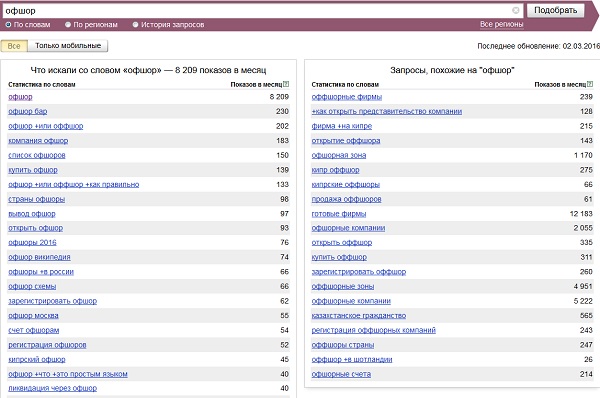600x398 pixels.
Task: Click the '4 951' count for оффшорные зоны
Action: 583,286
